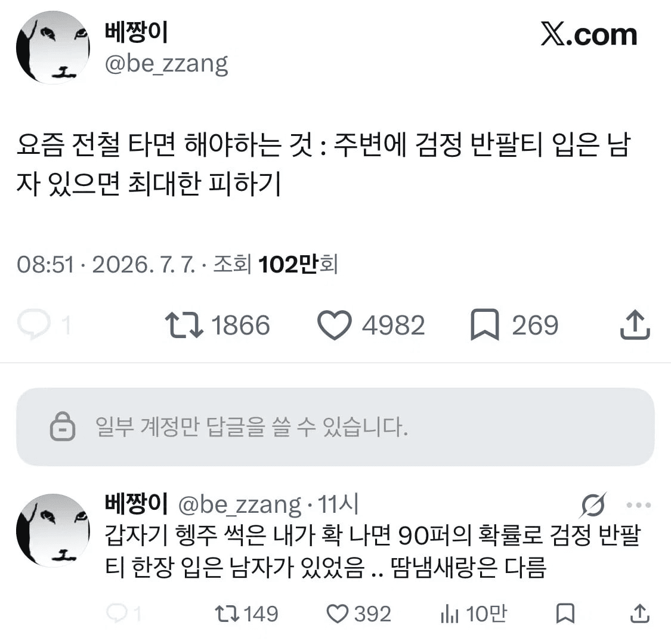
Task: Click the 11시 timestamp on reply
Action: pos(338,504)
